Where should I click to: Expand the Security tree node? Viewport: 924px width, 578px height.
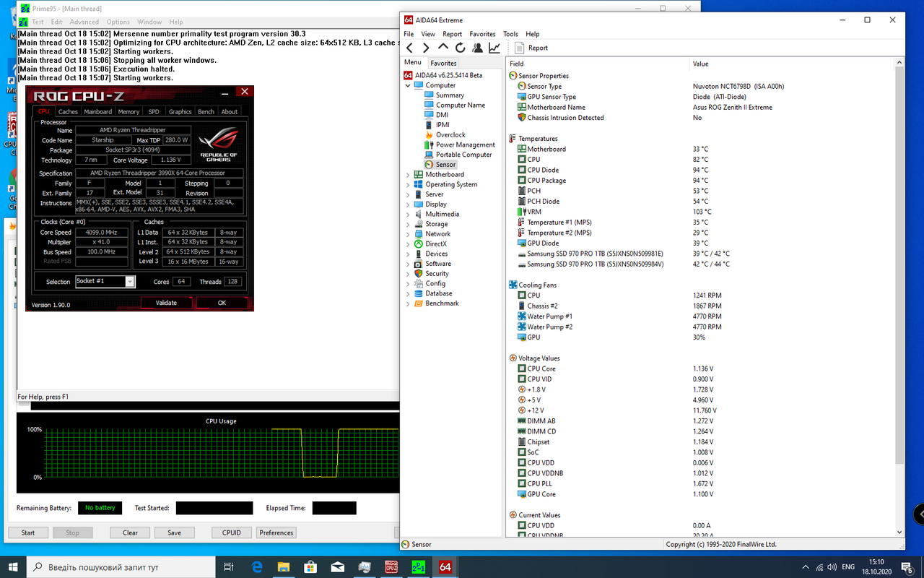pyautogui.click(x=408, y=274)
